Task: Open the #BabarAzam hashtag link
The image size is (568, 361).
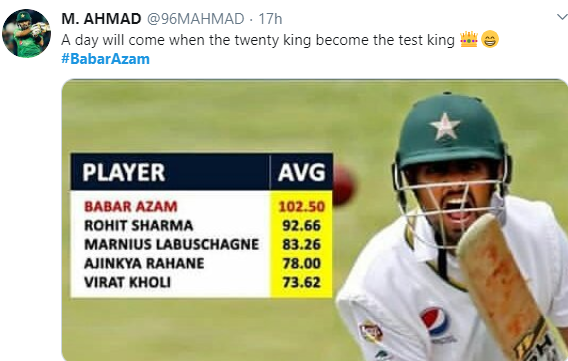Action: 105,59
